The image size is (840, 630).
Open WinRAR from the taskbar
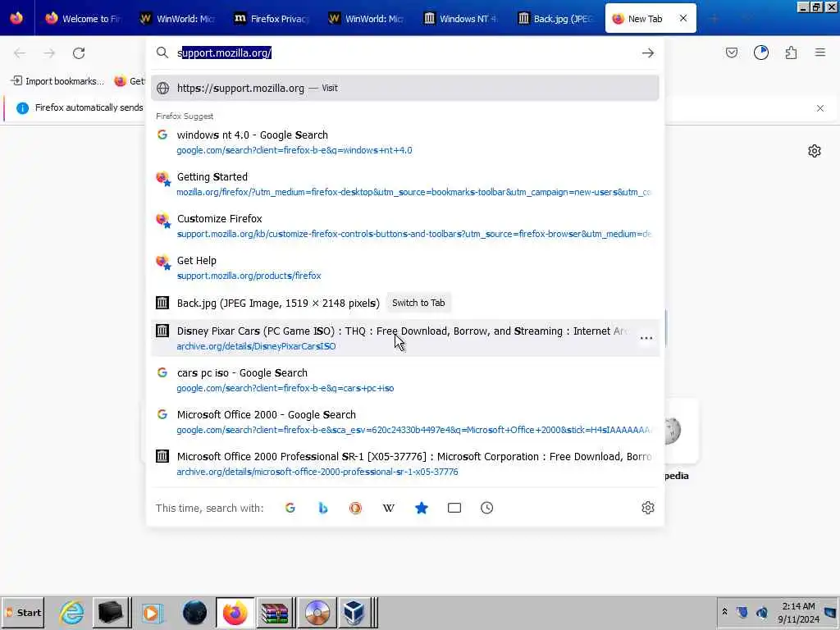click(275, 612)
